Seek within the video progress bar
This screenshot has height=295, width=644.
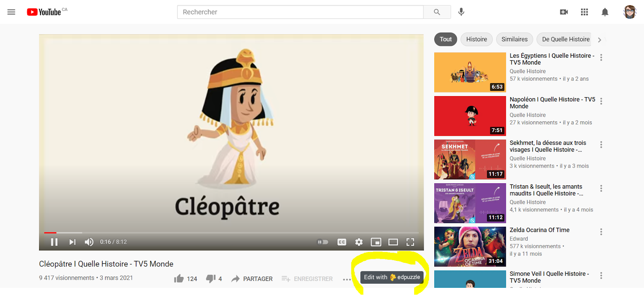coord(231,233)
